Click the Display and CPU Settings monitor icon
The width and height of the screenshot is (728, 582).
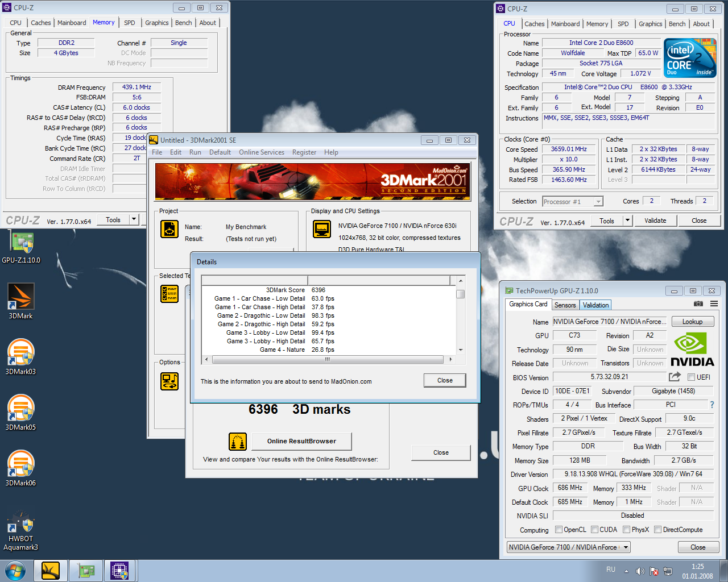pos(322,228)
